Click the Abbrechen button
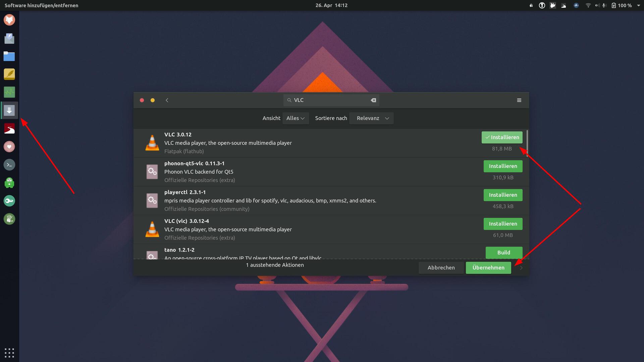Screen dimensions: 644x362 441,268
